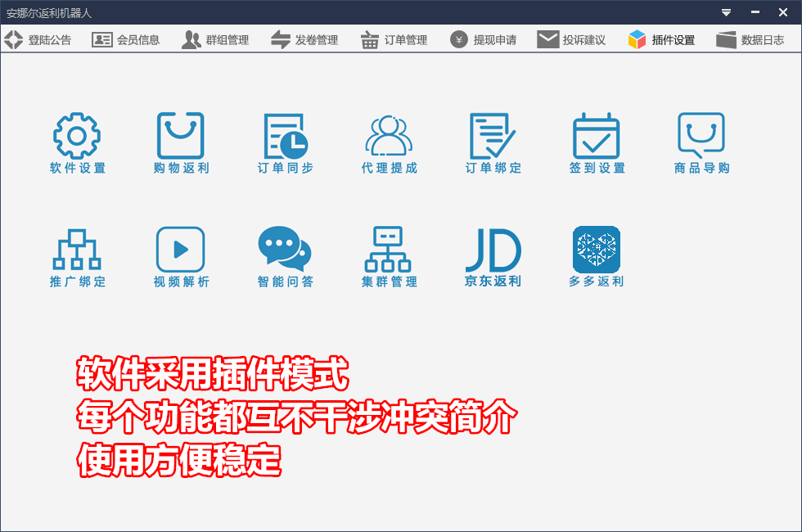The width and height of the screenshot is (802, 532).
Task: Open the 代理提成 agent commission icon
Action: coord(389,136)
